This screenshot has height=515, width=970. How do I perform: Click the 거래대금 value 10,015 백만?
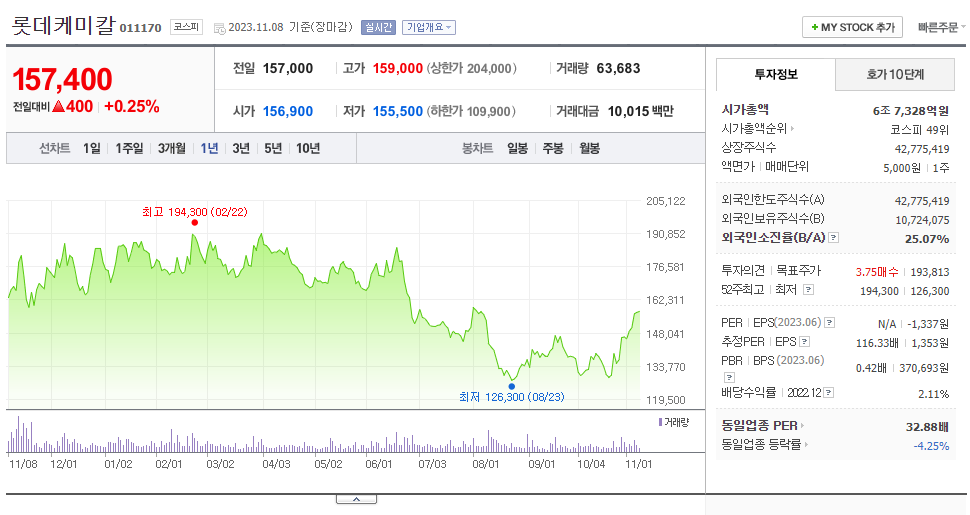point(640,111)
